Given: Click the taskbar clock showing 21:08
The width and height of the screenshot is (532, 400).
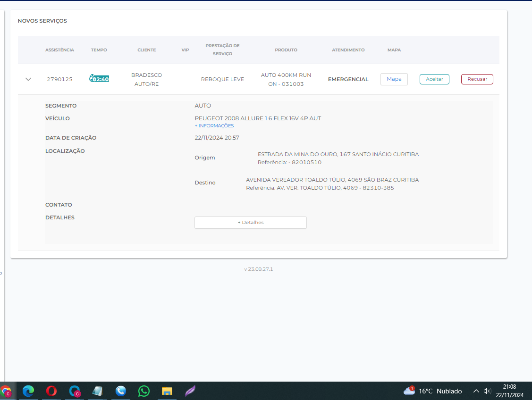Looking at the screenshot, I should [509, 391].
